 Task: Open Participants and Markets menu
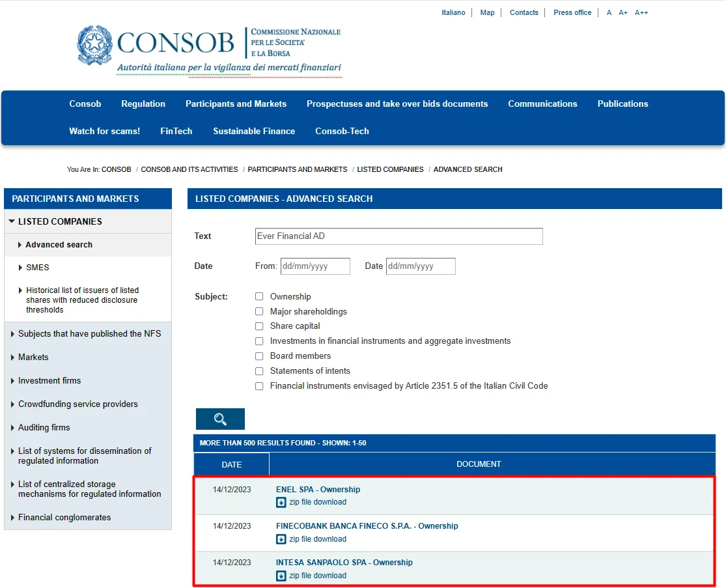[x=236, y=104]
